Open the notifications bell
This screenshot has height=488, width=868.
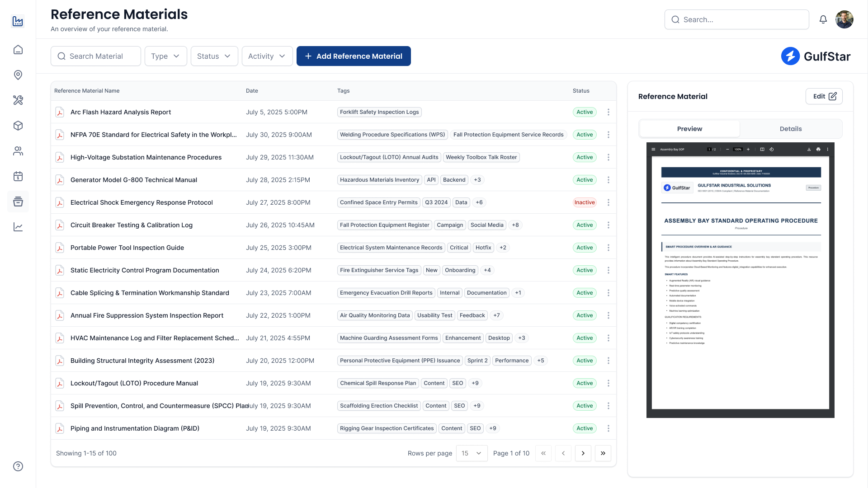coord(823,19)
